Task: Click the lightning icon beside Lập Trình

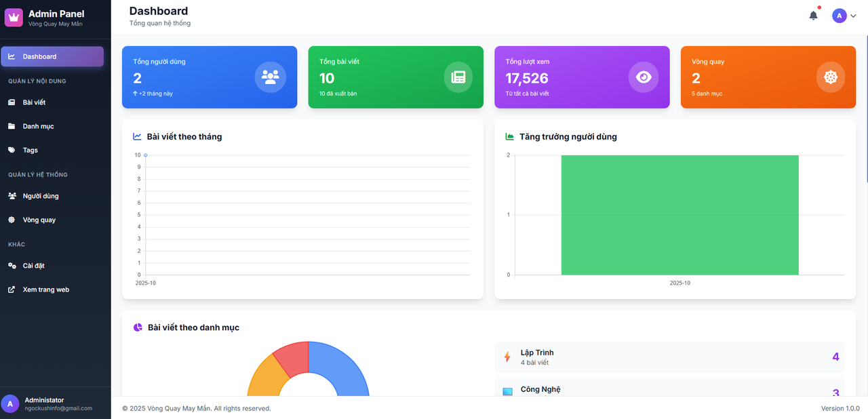Action: pyautogui.click(x=507, y=357)
